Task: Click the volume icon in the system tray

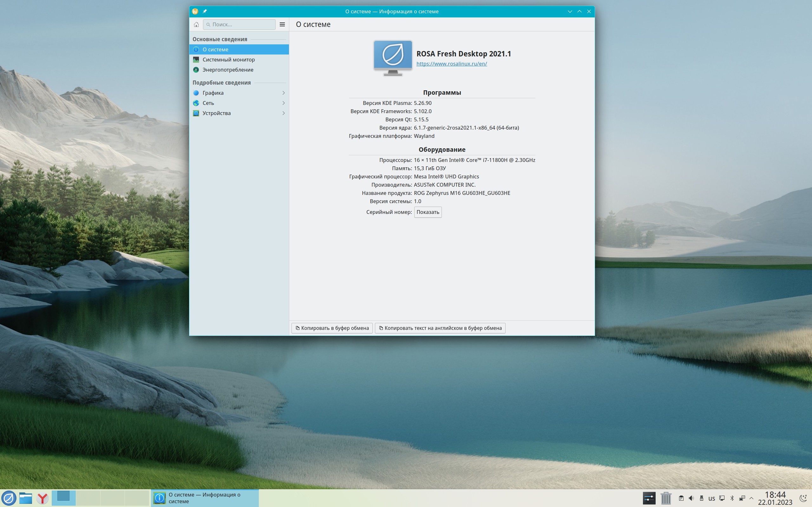Action: tap(691, 498)
